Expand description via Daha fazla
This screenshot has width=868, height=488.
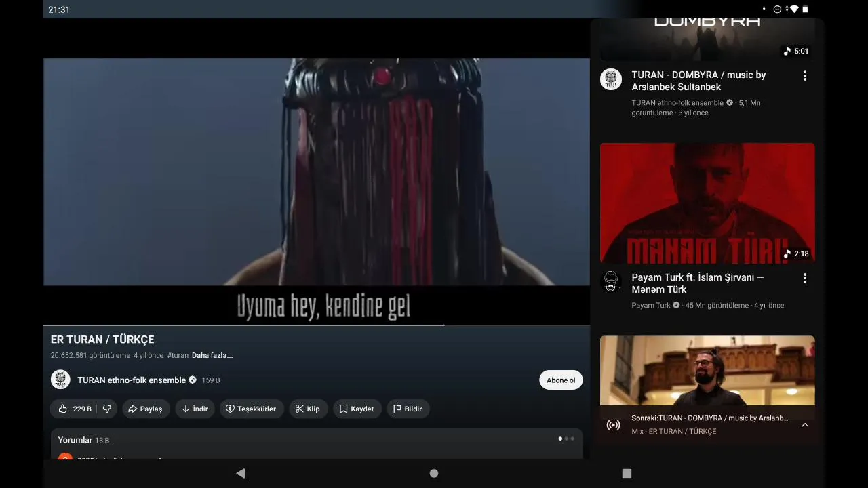[212, 355]
